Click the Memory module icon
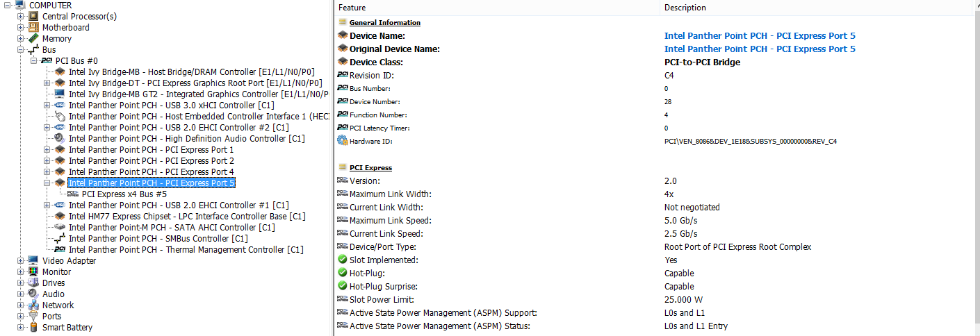 (33, 38)
